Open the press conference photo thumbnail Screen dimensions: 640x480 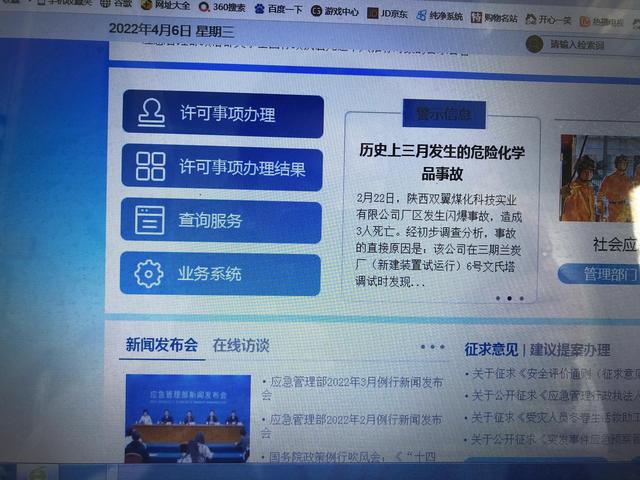(188, 418)
